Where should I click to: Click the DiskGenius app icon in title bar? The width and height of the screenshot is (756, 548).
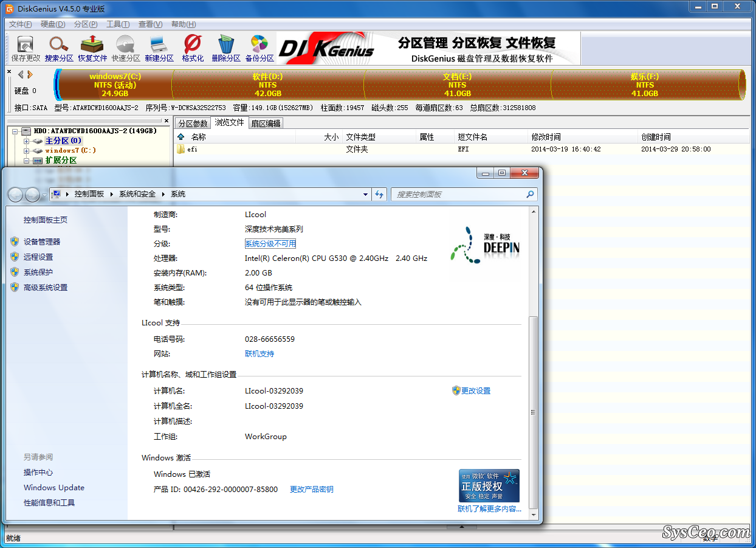point(10,8)
